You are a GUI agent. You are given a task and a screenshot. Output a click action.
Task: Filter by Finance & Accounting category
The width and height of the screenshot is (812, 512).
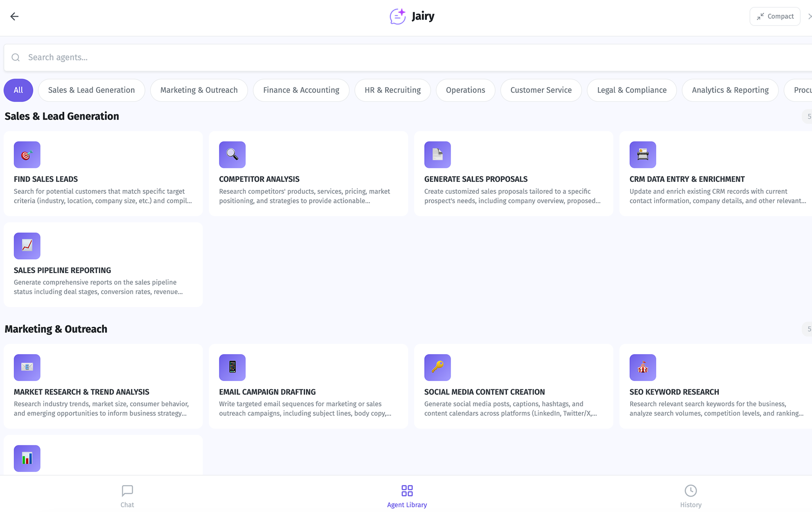(x=301, y=90)
